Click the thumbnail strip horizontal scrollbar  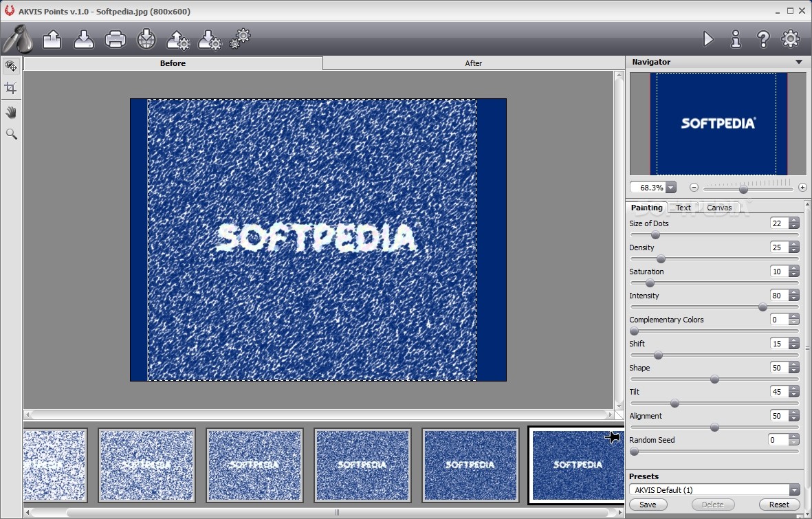[x=337, y=512]
